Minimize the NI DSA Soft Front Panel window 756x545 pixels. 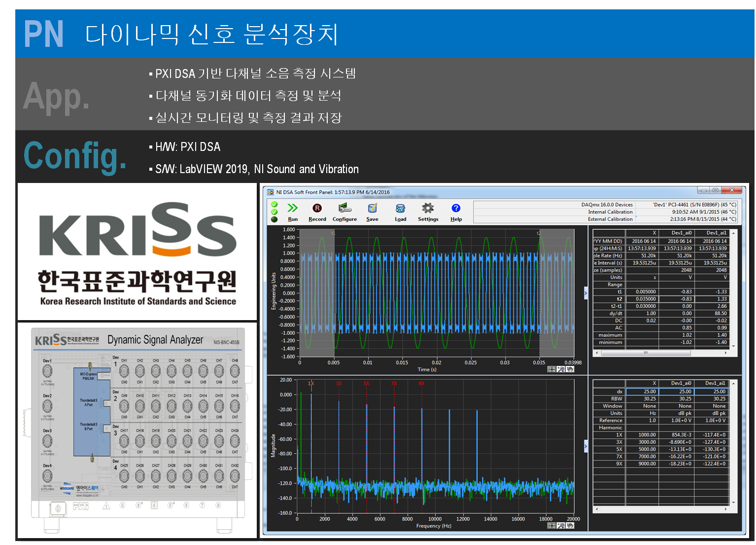[x=704, y=190]
